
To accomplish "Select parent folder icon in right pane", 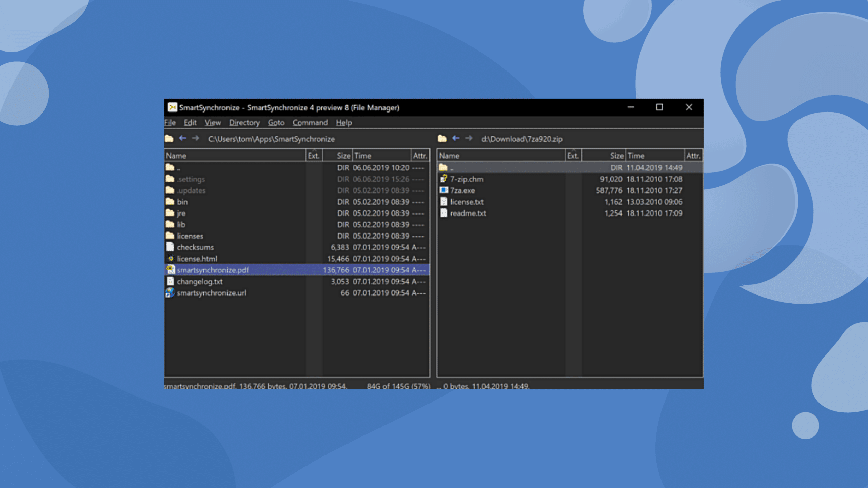I will (443, 167).
